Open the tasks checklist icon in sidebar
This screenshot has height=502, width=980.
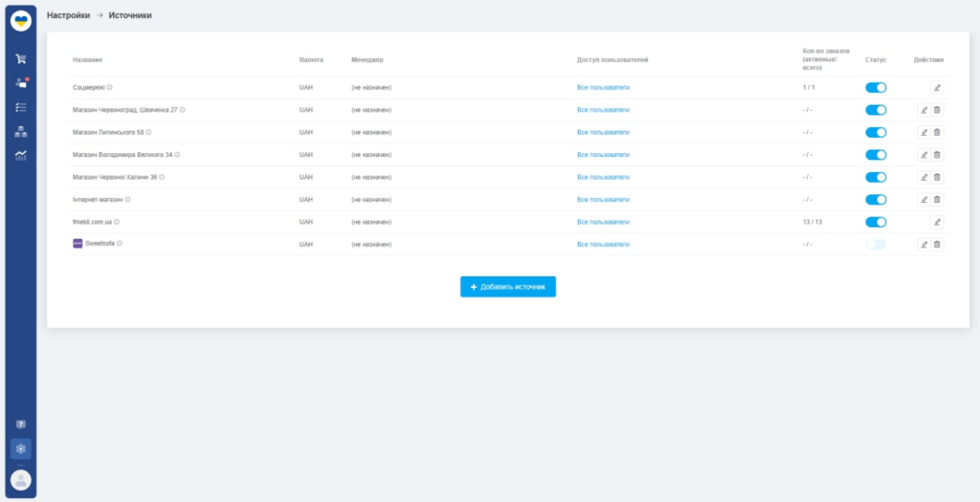pos(21,107)
